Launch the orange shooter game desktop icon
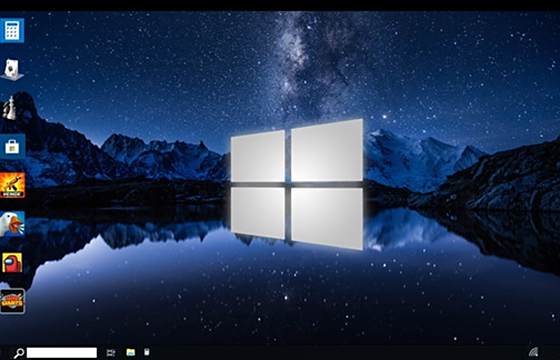This screenshot has width=560, height=360. [12, 185]
